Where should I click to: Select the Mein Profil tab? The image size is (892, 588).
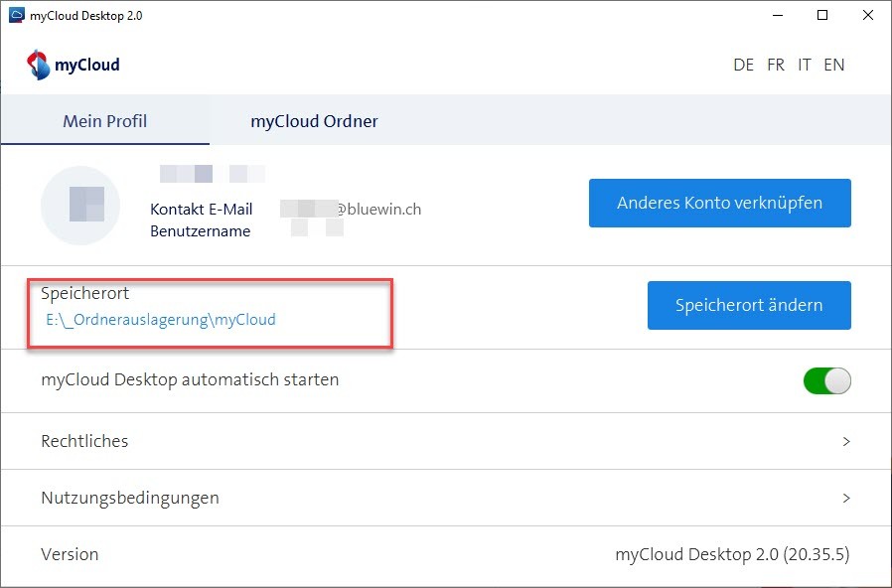click(104, 121)
